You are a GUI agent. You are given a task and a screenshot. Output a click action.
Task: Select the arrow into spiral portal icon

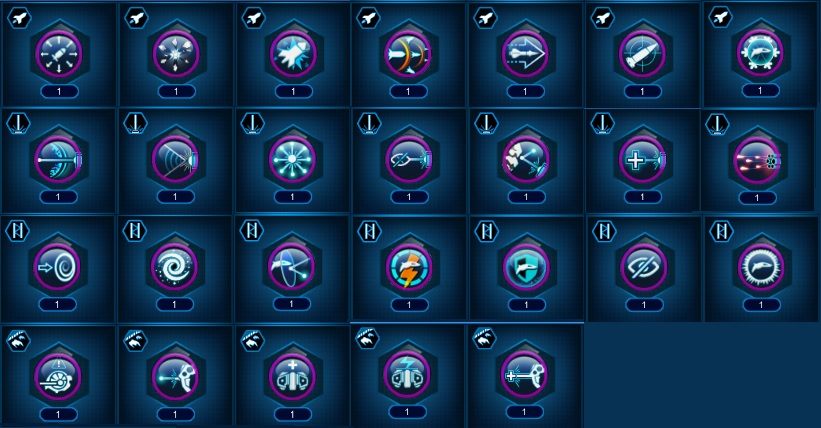coord(58,267)
